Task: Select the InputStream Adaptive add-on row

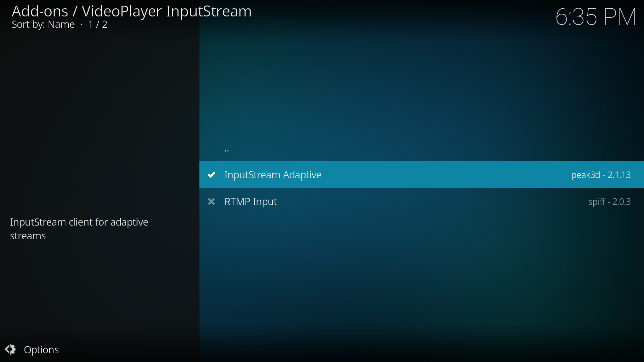Action: [x=422, y=174]
